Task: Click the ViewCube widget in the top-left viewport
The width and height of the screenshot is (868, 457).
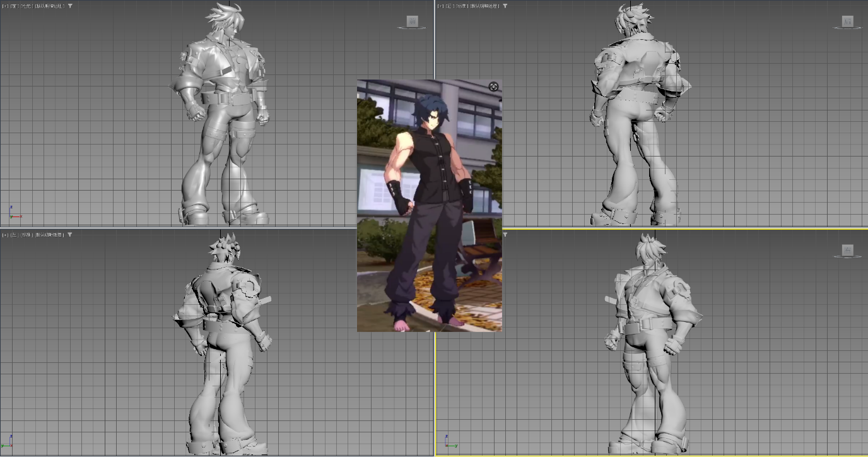Action: 413,21
